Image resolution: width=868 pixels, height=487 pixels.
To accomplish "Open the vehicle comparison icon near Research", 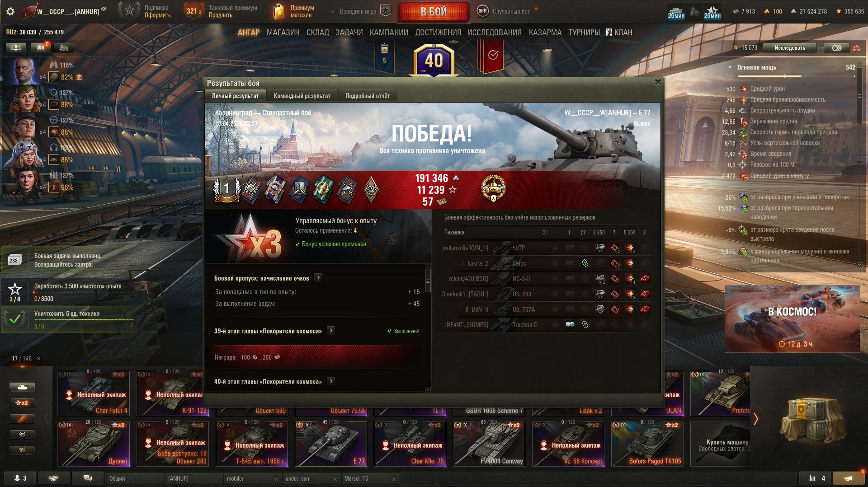I will [x=857, y=48].
